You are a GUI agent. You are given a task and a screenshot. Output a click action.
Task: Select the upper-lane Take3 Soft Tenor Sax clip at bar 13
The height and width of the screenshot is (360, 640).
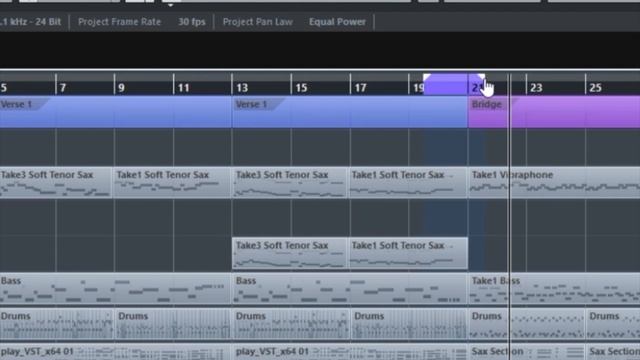coord(290,182)
